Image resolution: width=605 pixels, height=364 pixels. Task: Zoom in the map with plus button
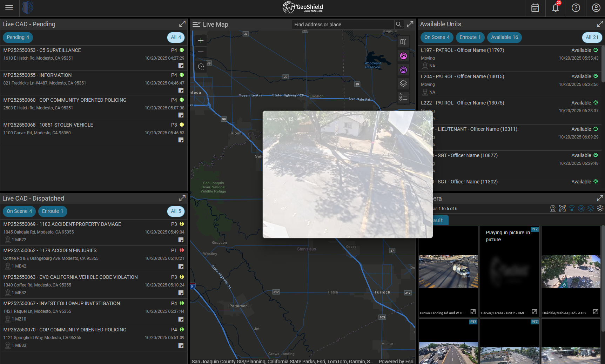(x=201, y=41)
